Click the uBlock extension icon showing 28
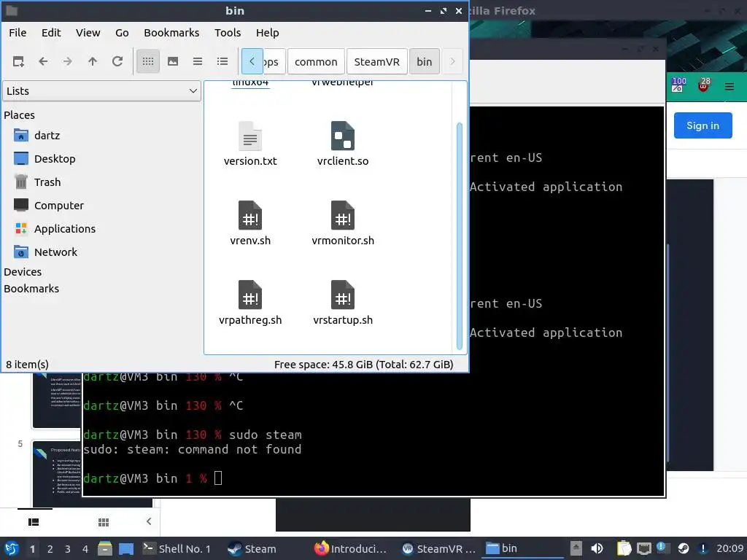 (x=704, y=85)
